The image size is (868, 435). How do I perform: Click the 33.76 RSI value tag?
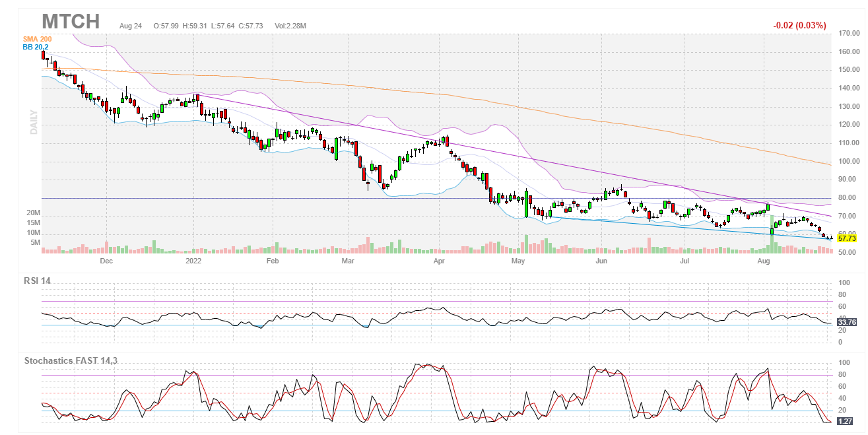click(x=846, y=322)
